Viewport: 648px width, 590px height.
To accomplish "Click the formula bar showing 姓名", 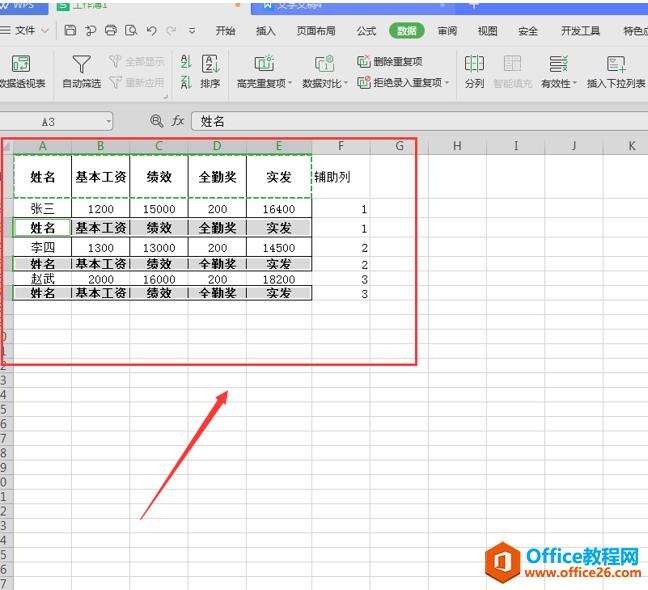I will (419, 121).
